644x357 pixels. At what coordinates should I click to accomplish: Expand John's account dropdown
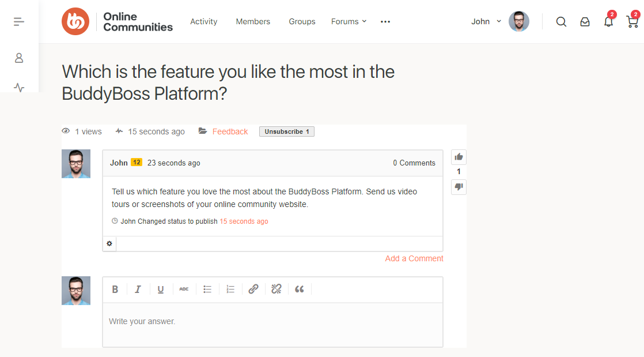[x=484, y=21]
